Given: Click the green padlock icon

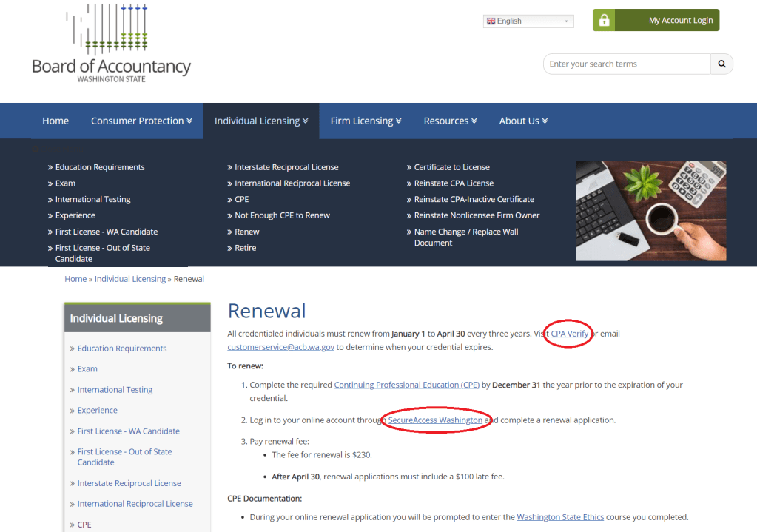Looking at the screenshot, I should (x=605, y=21).
